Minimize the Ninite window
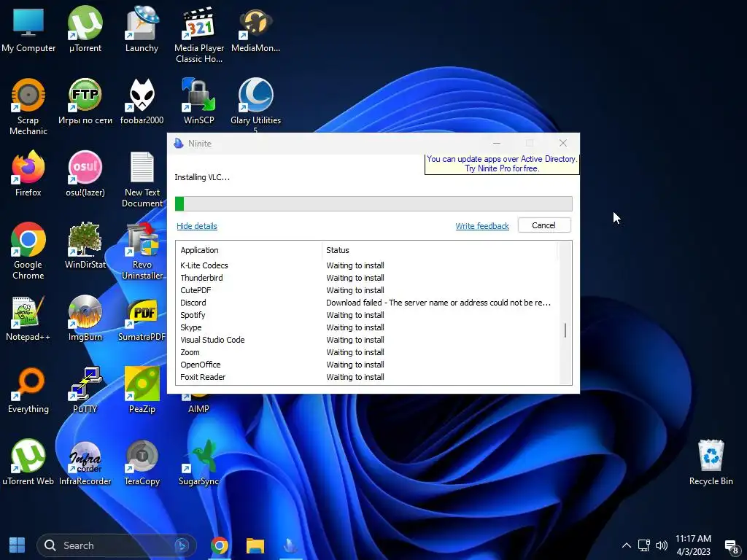 (x=496, y=144)
